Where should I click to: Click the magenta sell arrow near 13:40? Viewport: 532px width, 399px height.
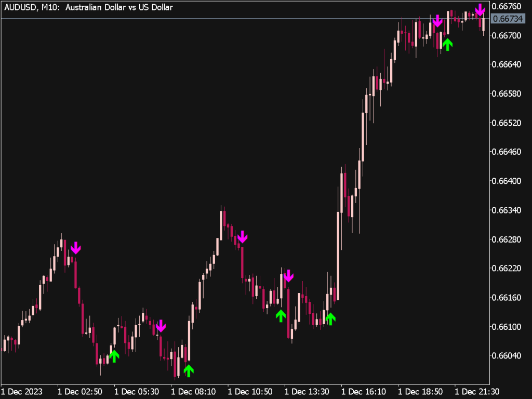click(288, 276)
